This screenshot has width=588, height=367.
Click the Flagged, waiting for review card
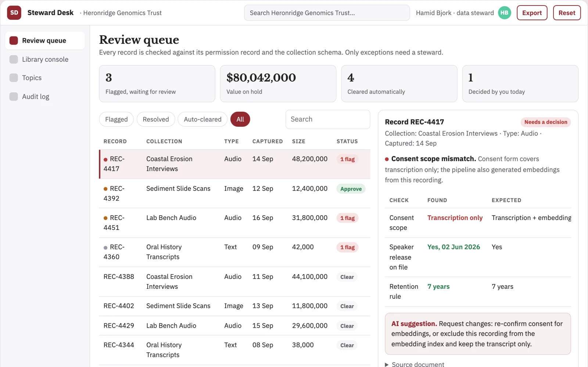pos(157,84)
